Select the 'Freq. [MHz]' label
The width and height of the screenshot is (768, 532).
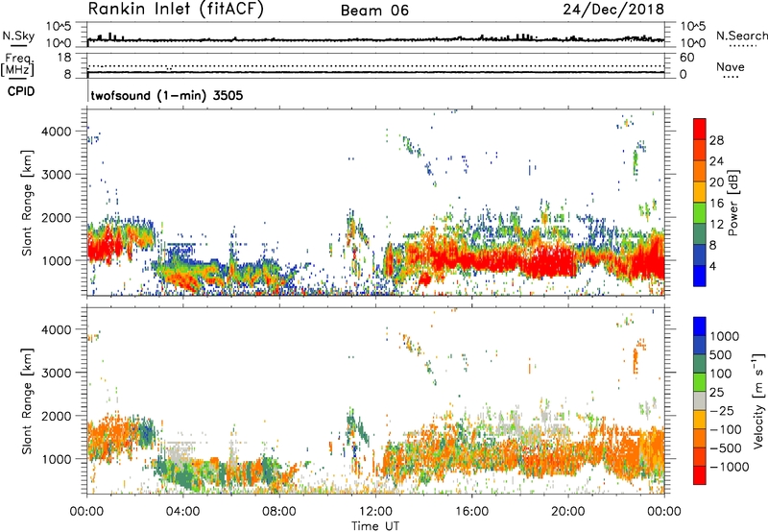18,64
